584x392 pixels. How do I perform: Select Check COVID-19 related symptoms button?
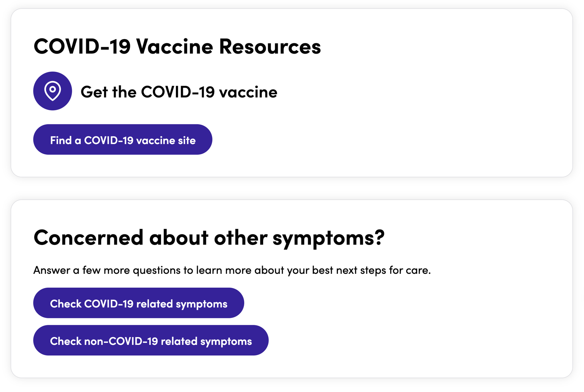tap(139, 303)
